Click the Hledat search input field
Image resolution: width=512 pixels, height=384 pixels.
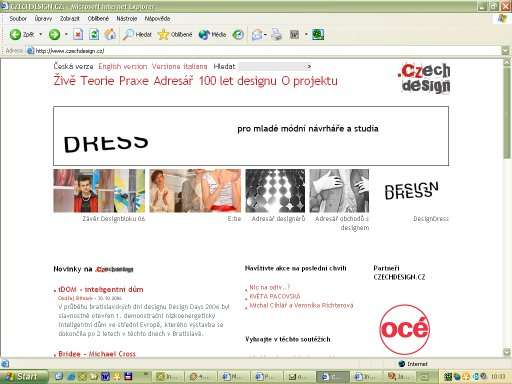(273, 67)
